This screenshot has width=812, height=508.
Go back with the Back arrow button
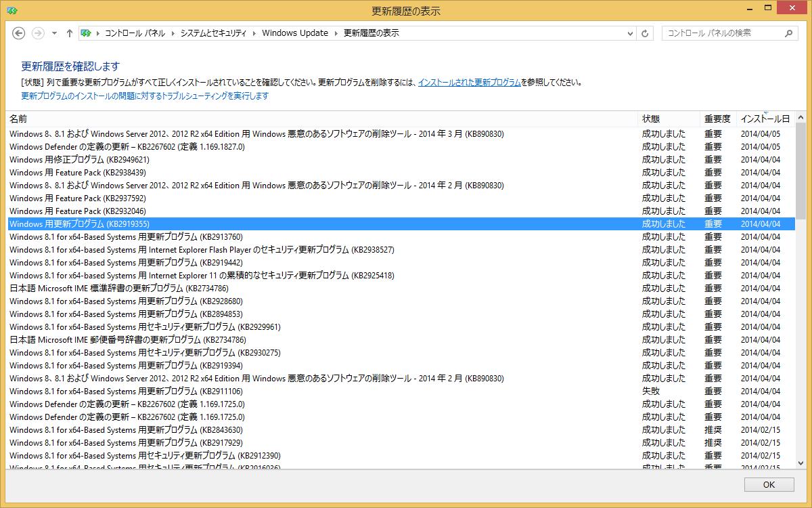(19, 33)
